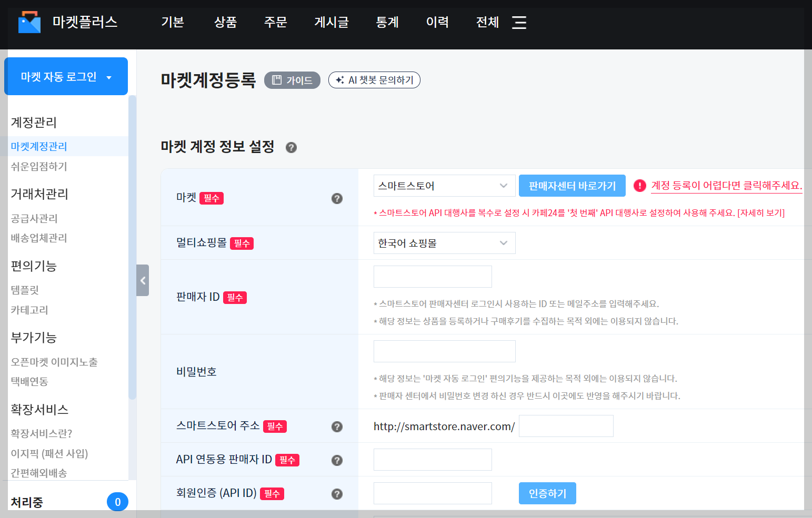The image size is (812, 518).
Task: Select 템플릿 in sidebar
Action: click(x=25, y=290)
